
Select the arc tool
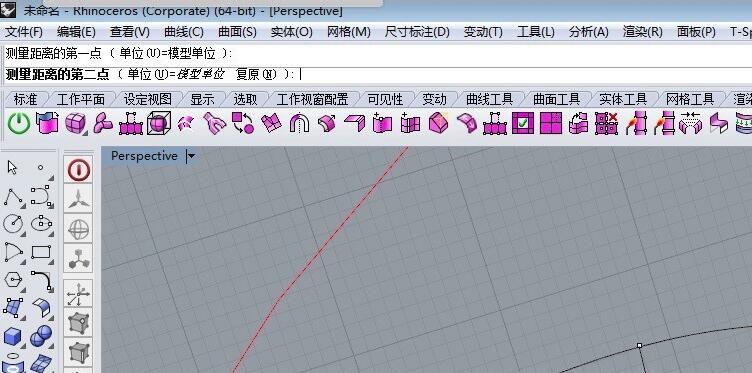pos(13,252)
